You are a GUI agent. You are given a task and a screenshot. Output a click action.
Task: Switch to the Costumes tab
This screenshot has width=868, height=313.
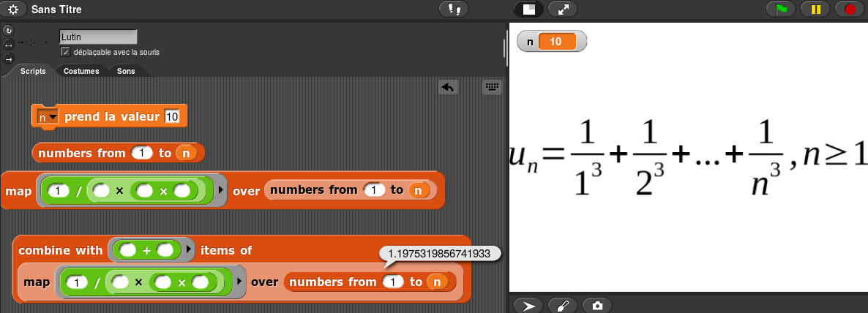(x=81, y=71)
